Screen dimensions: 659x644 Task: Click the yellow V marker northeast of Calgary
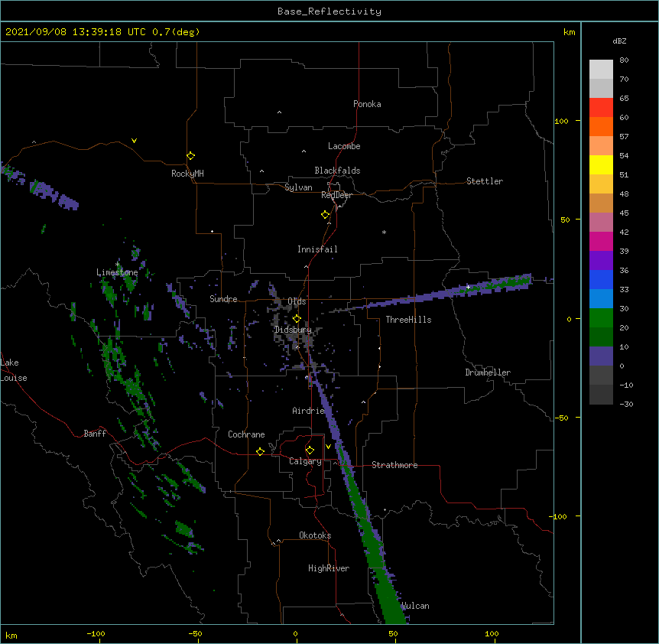[328, 447]
